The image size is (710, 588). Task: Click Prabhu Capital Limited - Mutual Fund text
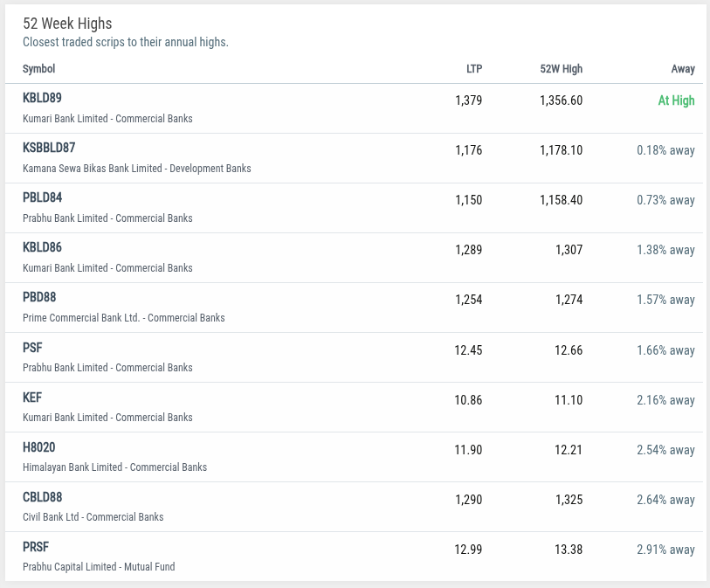click(99, 567)
